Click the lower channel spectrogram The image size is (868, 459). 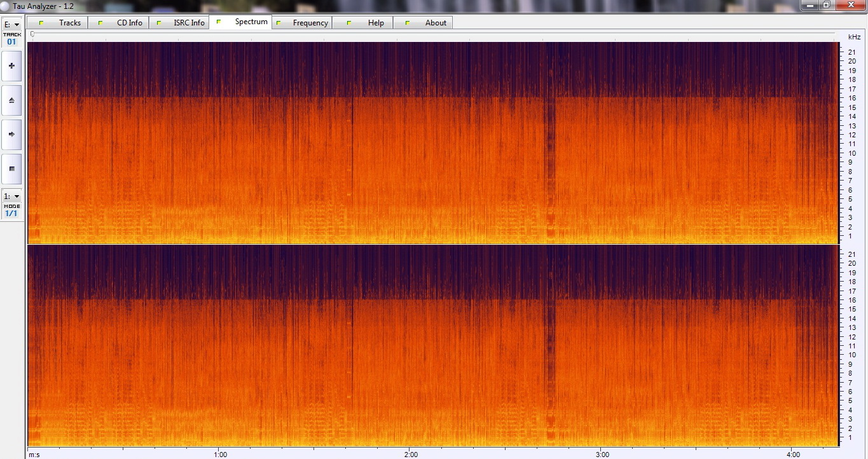[x=434, y=346]
